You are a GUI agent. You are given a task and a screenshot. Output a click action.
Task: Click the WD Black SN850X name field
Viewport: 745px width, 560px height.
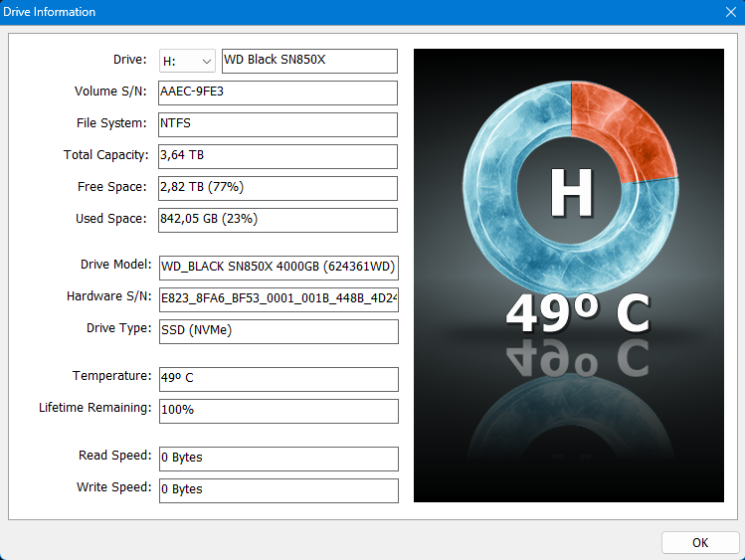(x=308, y=61)
